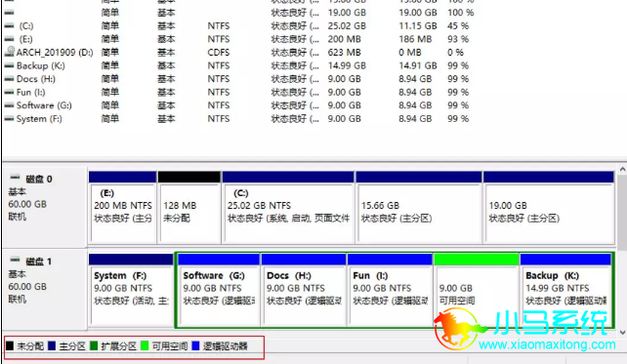Click the 11.15 GB free space value

(x=417, y=26)
